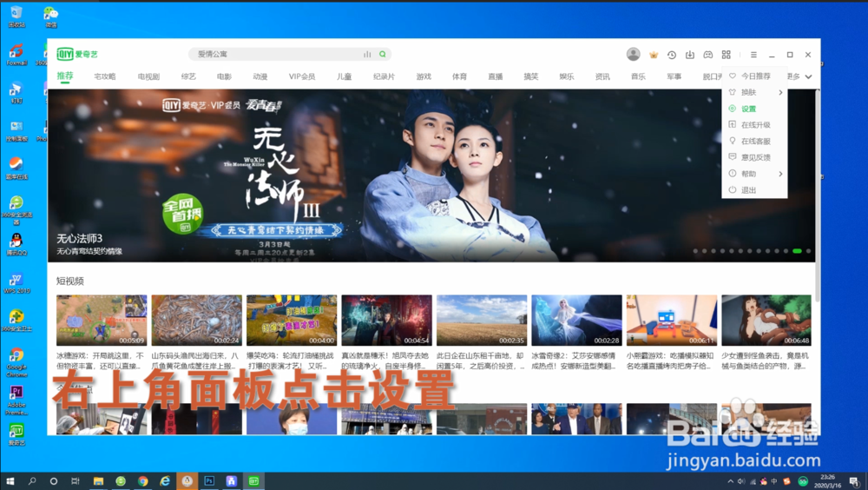Play the 00:05:09 冰糖游戏 video thumbnail

pyautogui.click(x=102, y=320)
